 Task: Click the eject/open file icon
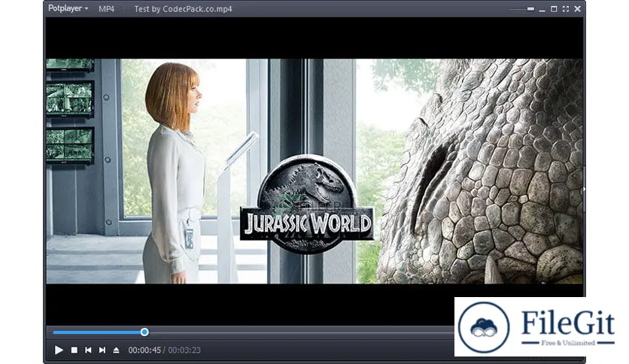117,350
